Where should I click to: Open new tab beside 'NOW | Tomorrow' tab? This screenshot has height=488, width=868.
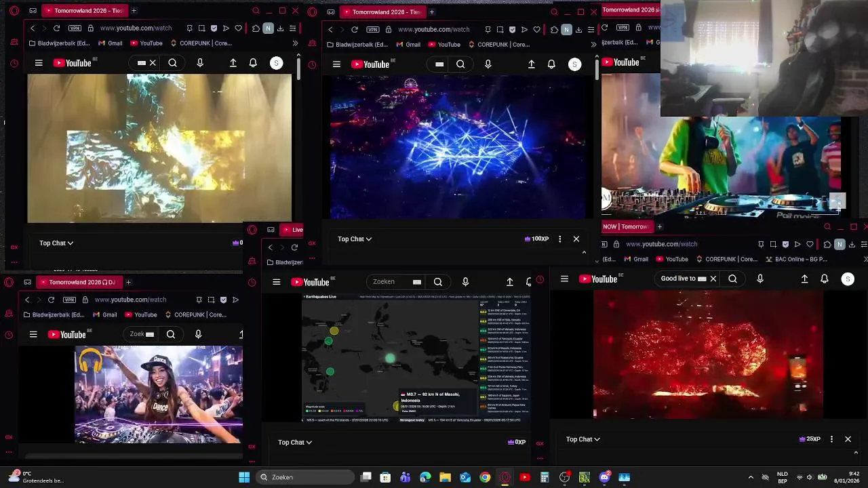tap(659, 226)
